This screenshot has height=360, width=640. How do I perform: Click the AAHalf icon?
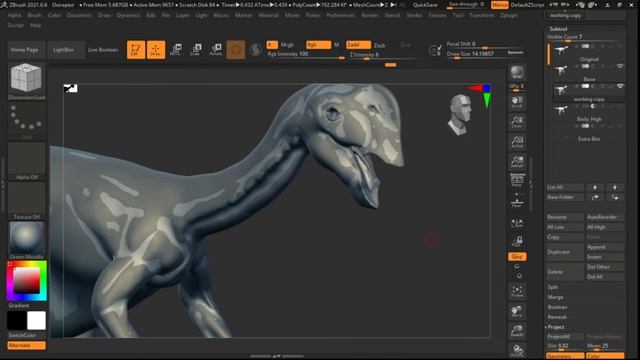[x=517, y=162]
